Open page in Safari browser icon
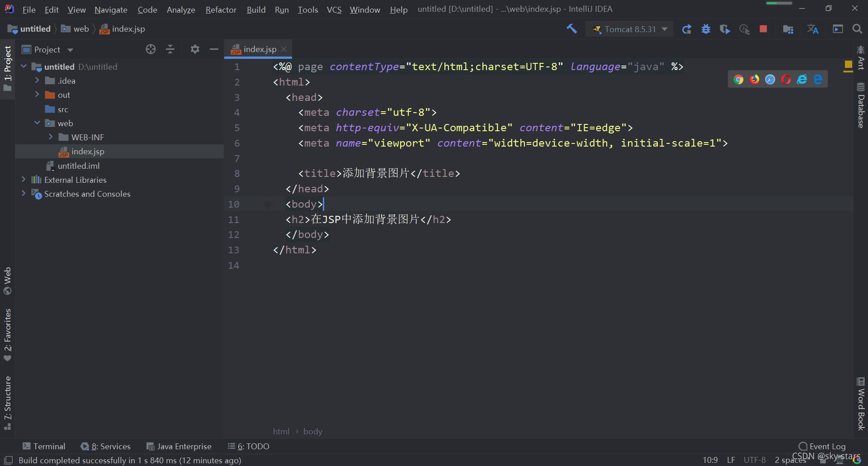Screen dimensions: 868x466 [x=770, y=80]
